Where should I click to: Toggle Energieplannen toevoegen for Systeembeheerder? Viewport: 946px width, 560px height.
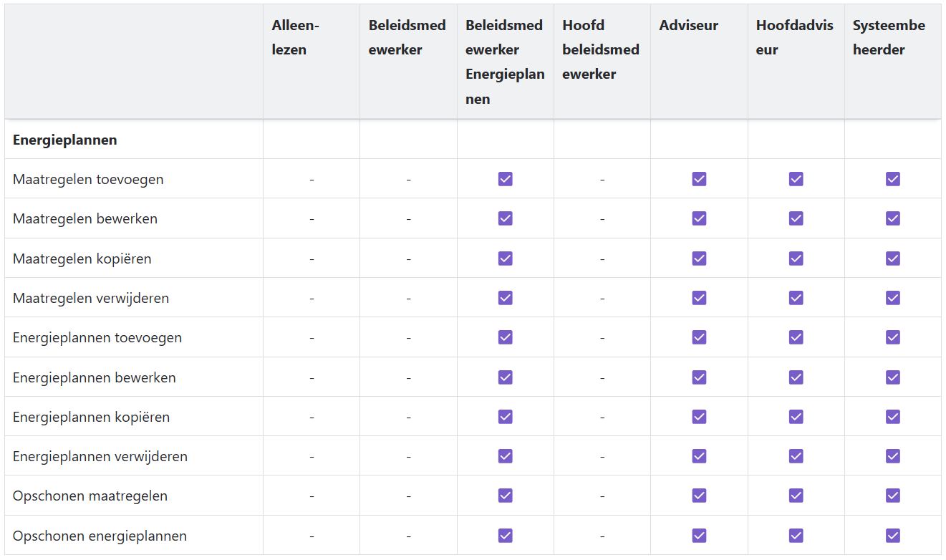pyautogui.click(x=893, y=337)
